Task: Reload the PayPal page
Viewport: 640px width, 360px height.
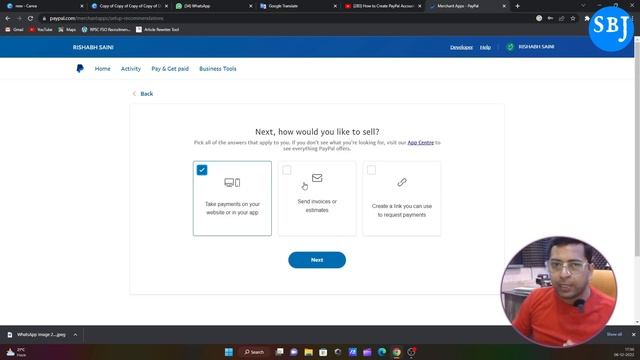Action: (30, 18)
